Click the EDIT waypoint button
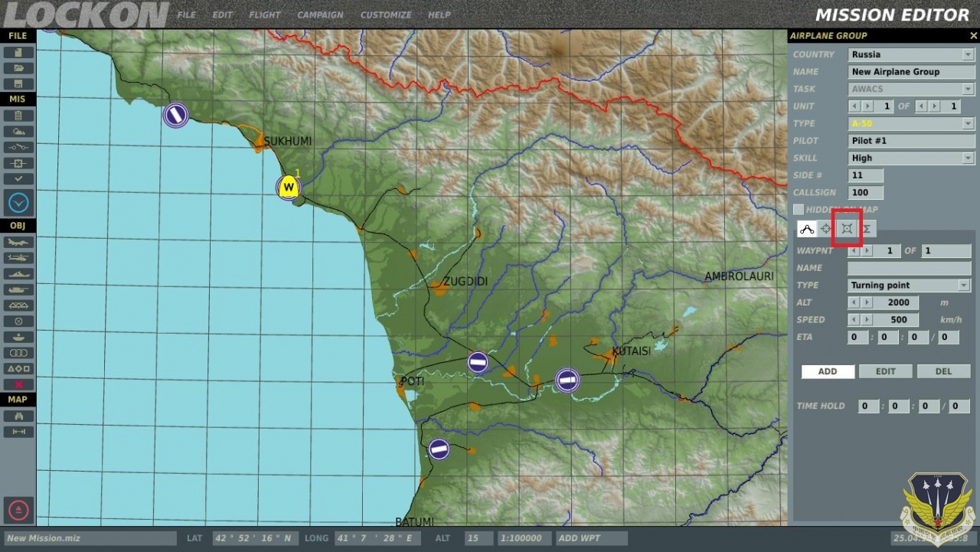 (886, 371)
